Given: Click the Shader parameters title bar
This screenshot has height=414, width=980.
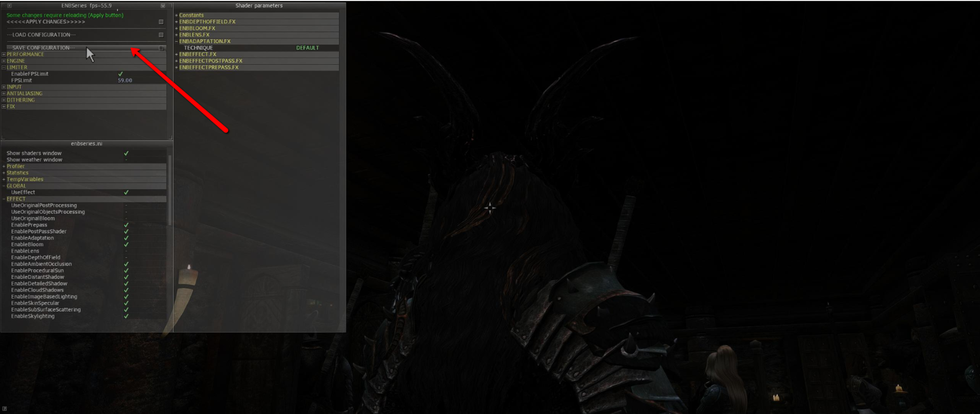Looking at the screenshot, I should tap(259, 6).
